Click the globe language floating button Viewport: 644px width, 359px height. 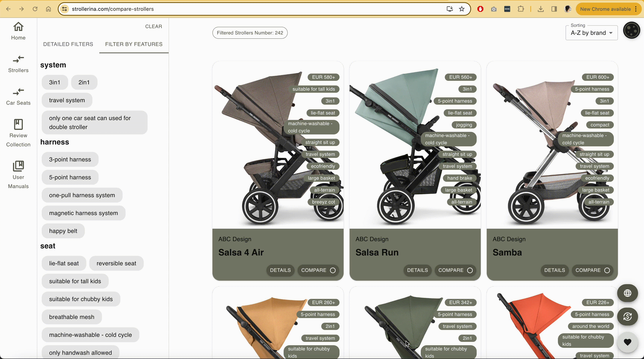627,293
